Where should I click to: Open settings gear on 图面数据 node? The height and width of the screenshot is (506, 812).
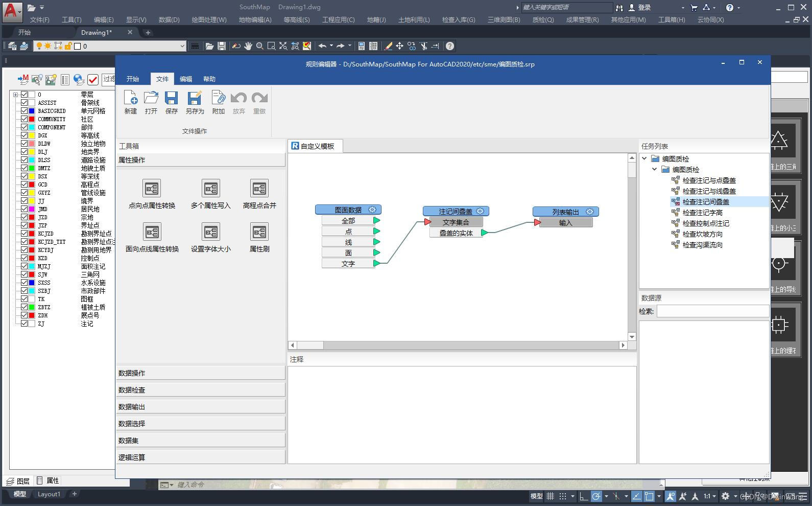[372, 210]
